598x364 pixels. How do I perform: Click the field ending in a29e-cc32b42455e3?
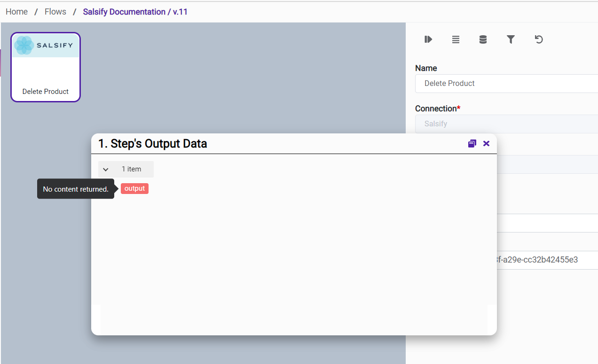545,260
